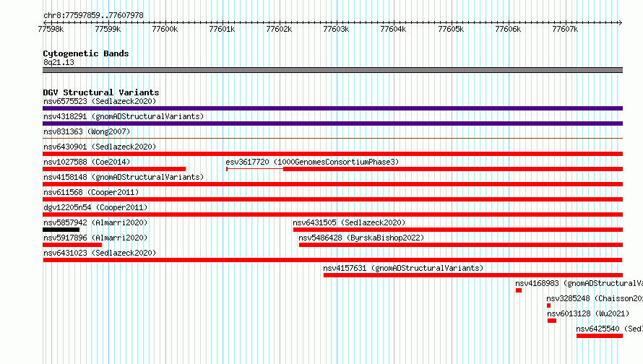Open the nsv6431023 (Sedlazeck2020) label

click(x=100, y=253)
